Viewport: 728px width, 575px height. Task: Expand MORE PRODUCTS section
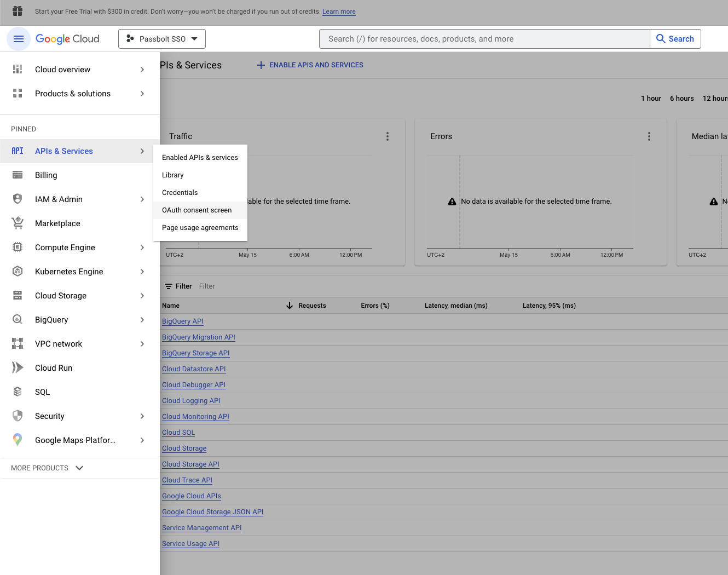48,468
